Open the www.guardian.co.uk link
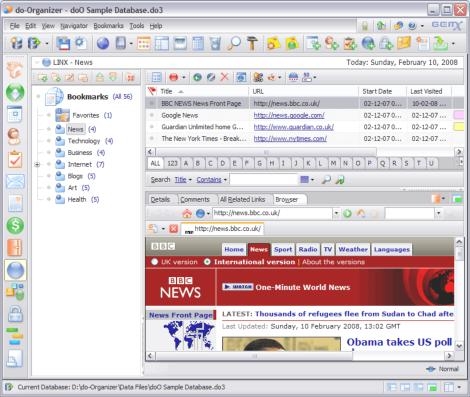Image resolution: width=470 pixels, height=397 pixels. click(294, 127)
